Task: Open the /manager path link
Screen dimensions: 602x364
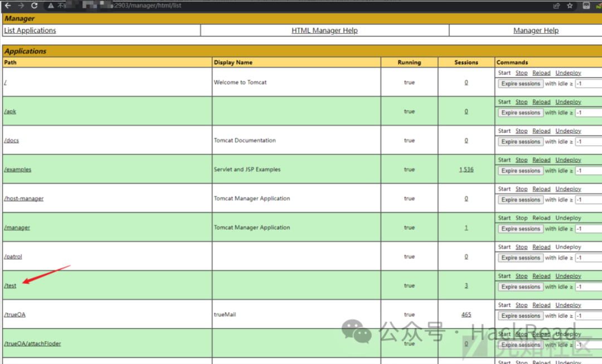Action: [x=17, y=227]
